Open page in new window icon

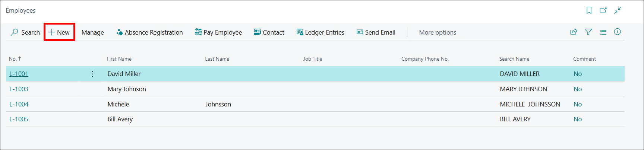point(603,10)
